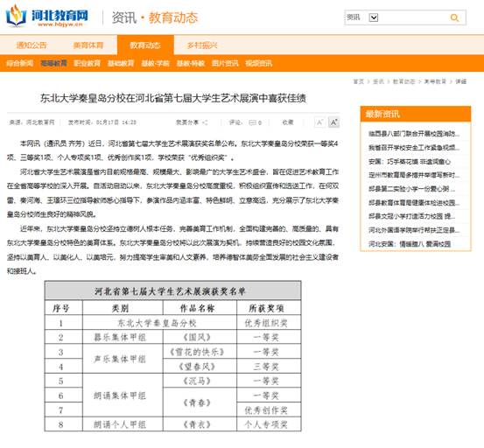The width and height of the screenshot is (484, 448).
Task: Decrease font size with the smaller A icon
Action: click(319, 122)
